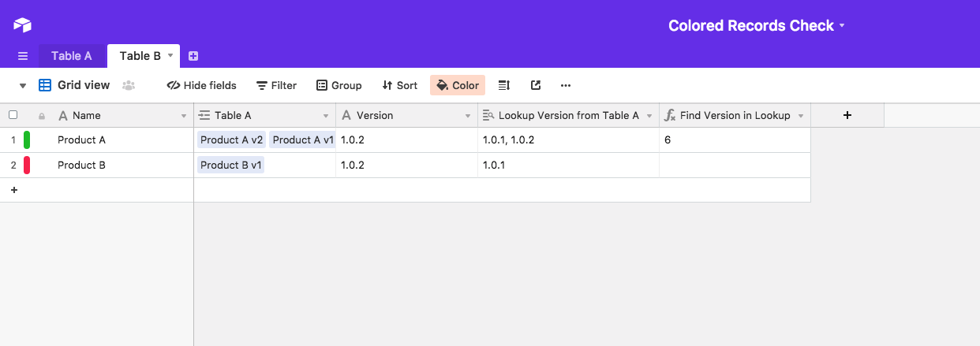980x346 pixels.
Task: Click the green color bar on row 1
Action: pyautogui.click(x=27, y=140)
